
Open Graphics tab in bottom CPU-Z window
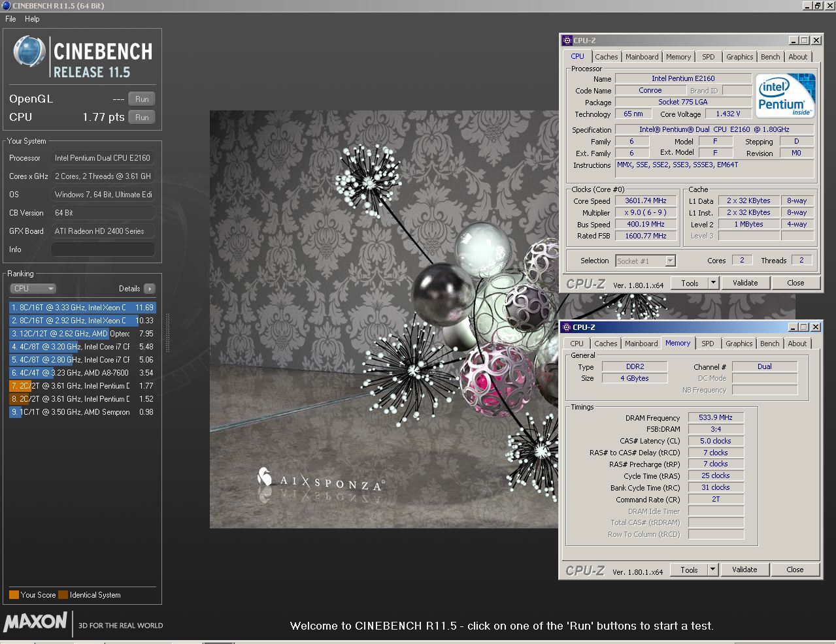739,344
